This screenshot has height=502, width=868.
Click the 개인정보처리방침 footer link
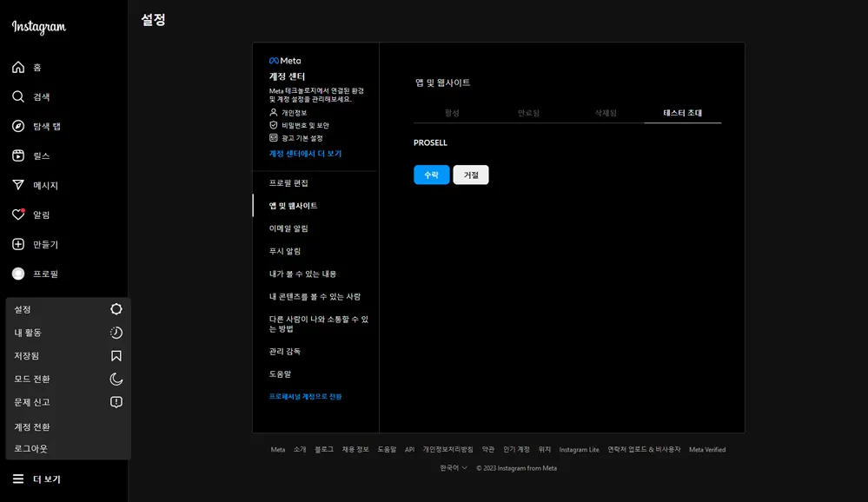(x=447, y=449)
